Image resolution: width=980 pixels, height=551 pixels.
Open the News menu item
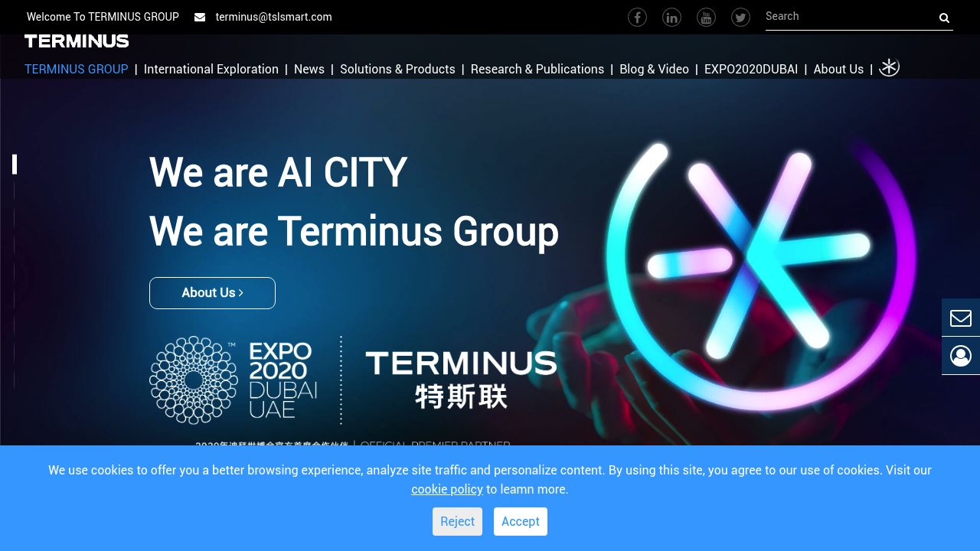pos(309,69)
